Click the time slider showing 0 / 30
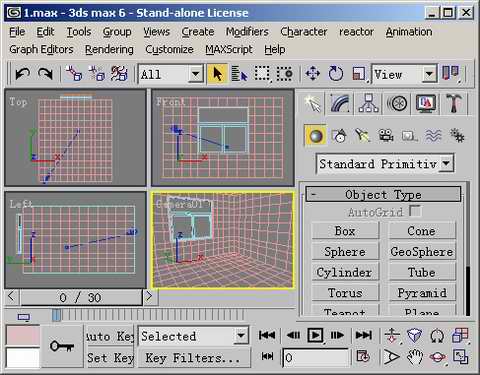This screenshot has width=480, height=375. [x=81, y=297]
